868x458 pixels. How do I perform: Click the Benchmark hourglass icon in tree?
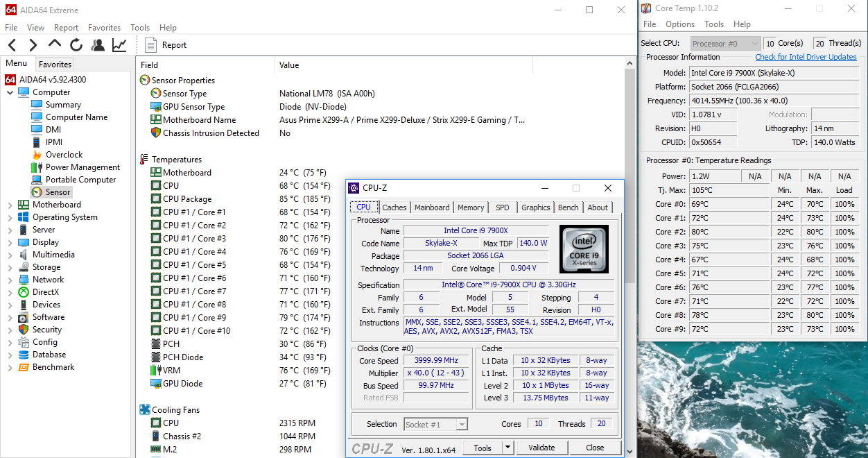(x=24, y=367)
